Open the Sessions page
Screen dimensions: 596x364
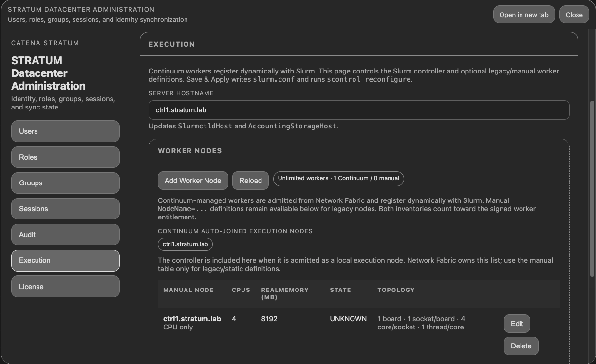click(65, 209)
